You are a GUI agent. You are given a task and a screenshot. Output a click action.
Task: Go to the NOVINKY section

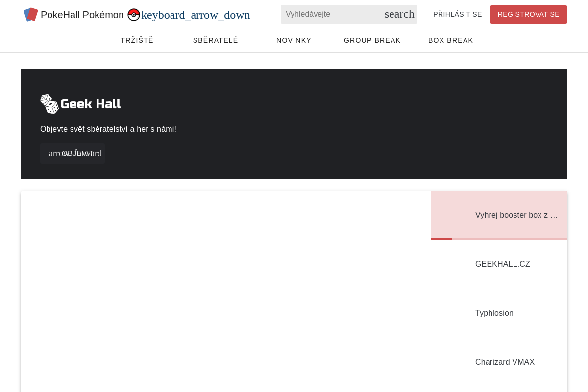pyautogui.click(x=294, y=40)
